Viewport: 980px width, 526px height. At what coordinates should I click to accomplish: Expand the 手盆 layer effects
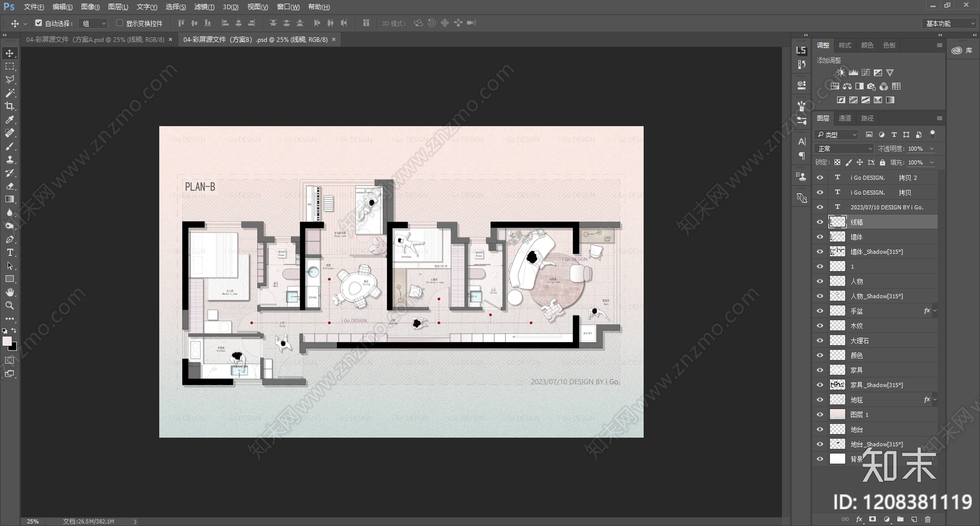[x=935, y=311]
